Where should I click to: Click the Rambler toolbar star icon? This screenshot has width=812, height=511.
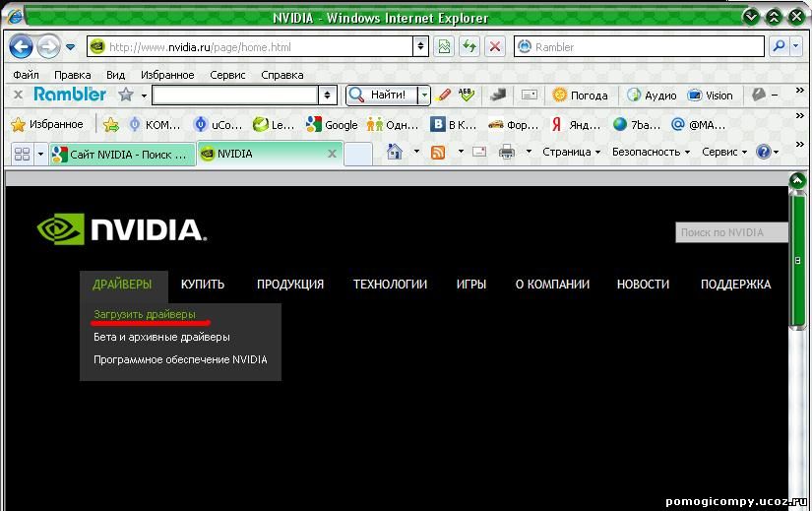tap(125, 95)
